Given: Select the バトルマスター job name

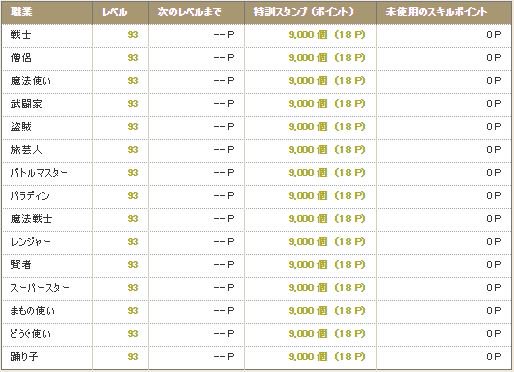Looking at the screenshot, I should [x=39, y=173].
